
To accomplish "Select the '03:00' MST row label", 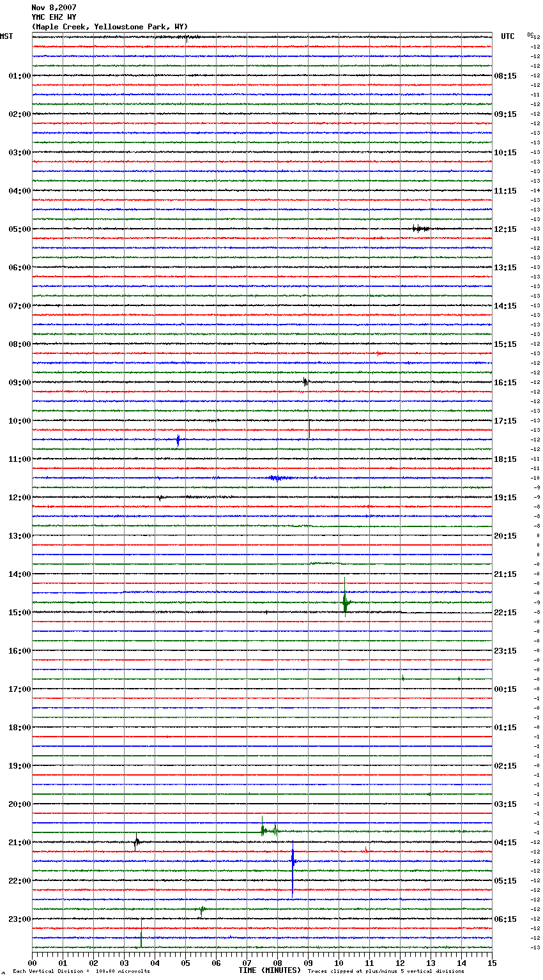I will pyautogui.click(x=20, y=153).
